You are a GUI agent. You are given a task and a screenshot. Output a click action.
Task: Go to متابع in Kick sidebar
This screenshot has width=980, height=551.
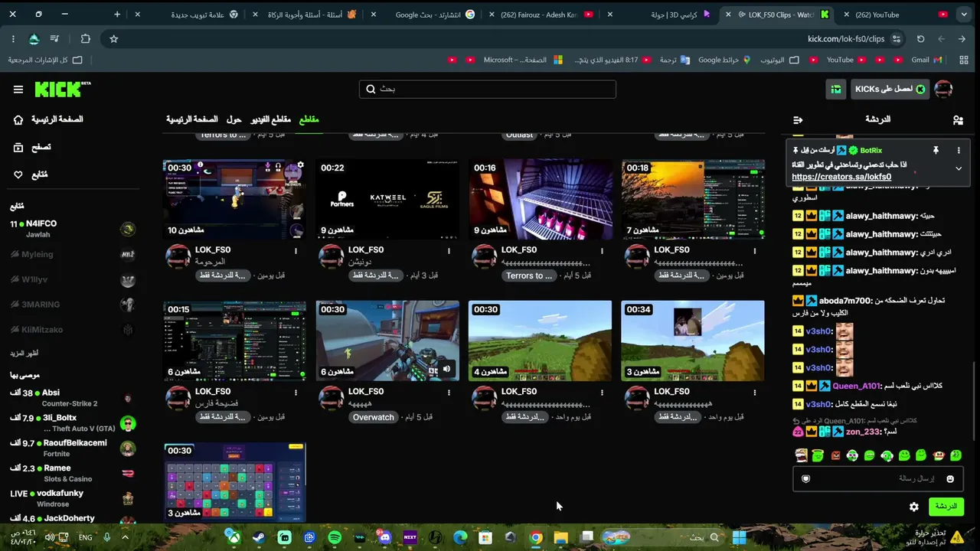(x=32, y=174)
